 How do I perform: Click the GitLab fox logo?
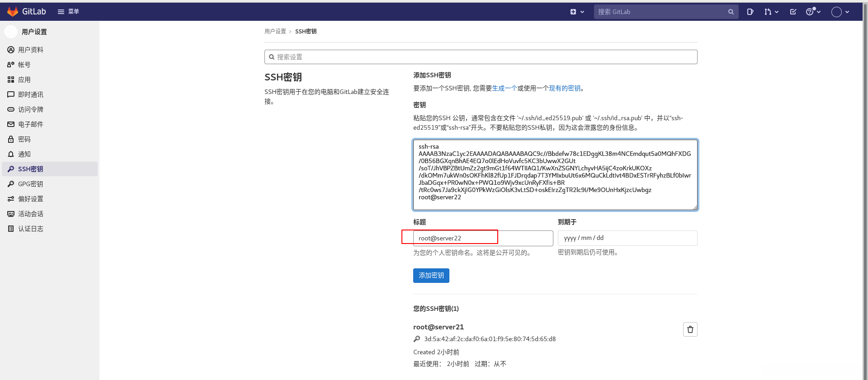pyautogui.click(x=13, y=12)
